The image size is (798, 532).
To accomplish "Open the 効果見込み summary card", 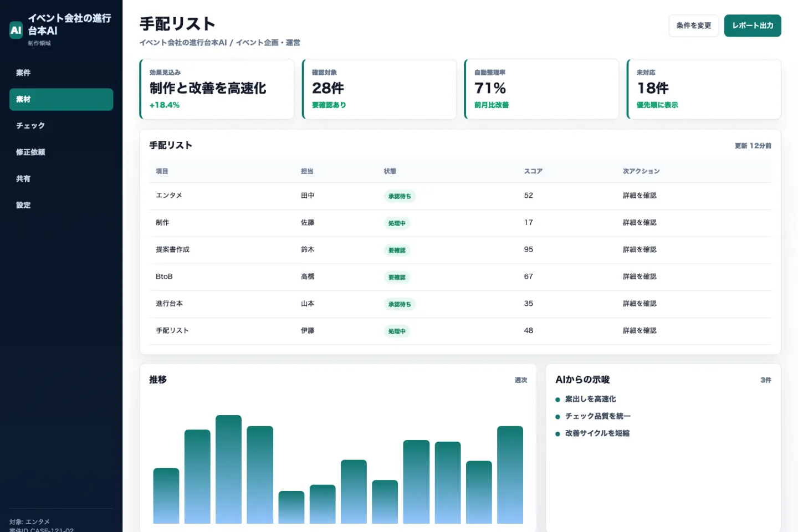I will click(x=217, y=89).
